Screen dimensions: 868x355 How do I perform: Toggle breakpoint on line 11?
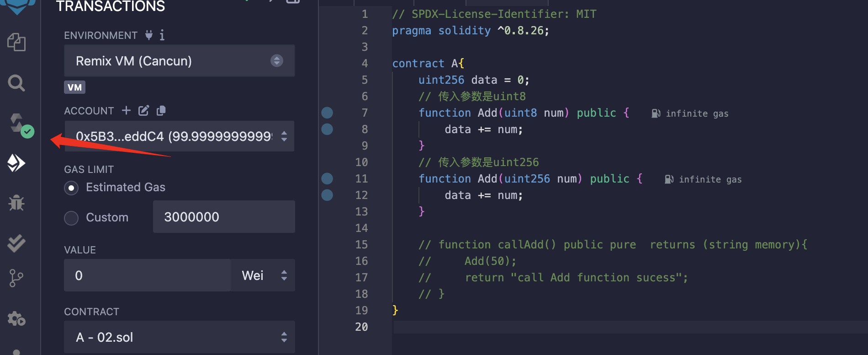327,178
